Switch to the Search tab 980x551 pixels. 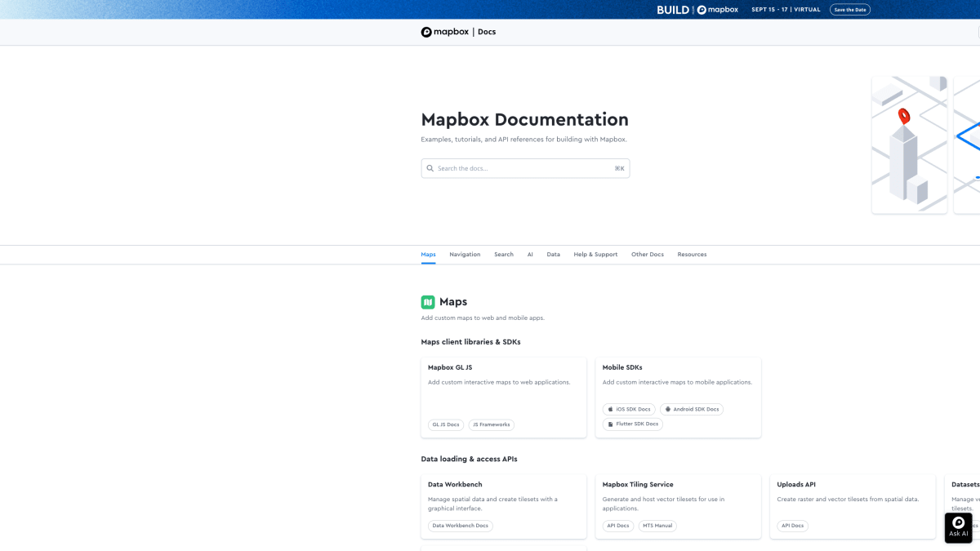coord(504,255)
